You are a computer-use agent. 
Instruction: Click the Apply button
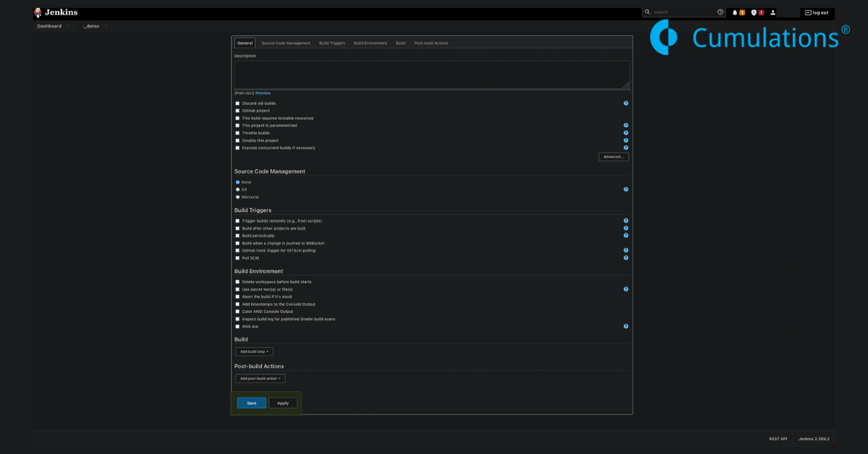tap(283, 403)
